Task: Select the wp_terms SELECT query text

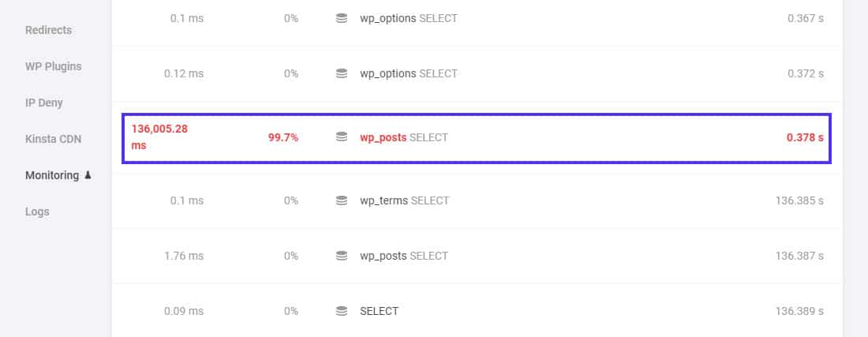Action: click(404, 200)
